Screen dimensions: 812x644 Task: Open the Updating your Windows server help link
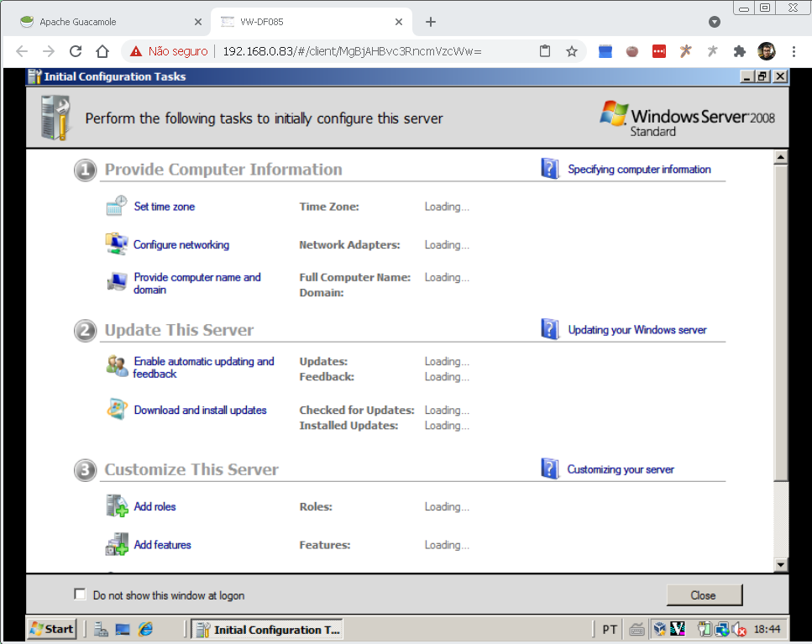637,330
